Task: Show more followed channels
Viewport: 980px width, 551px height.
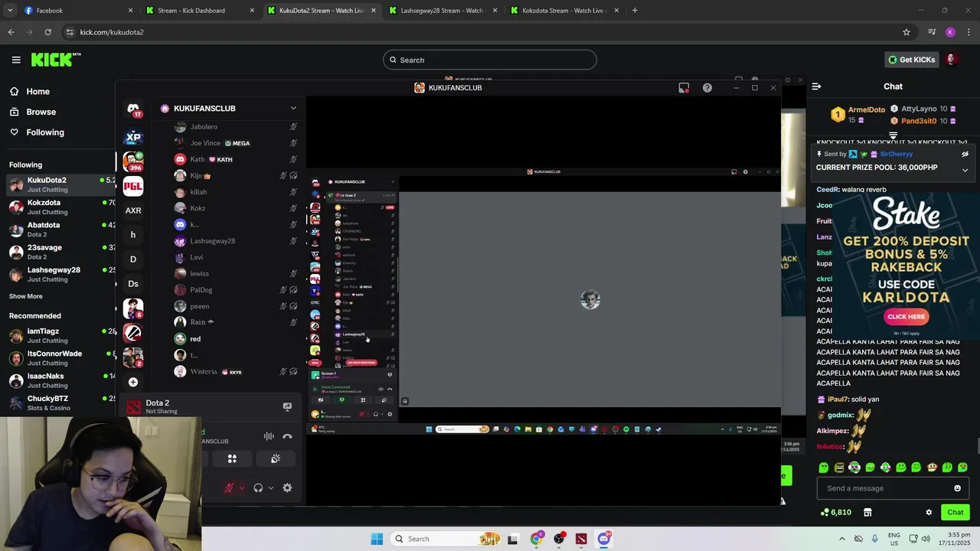Action: click(26, 296)
